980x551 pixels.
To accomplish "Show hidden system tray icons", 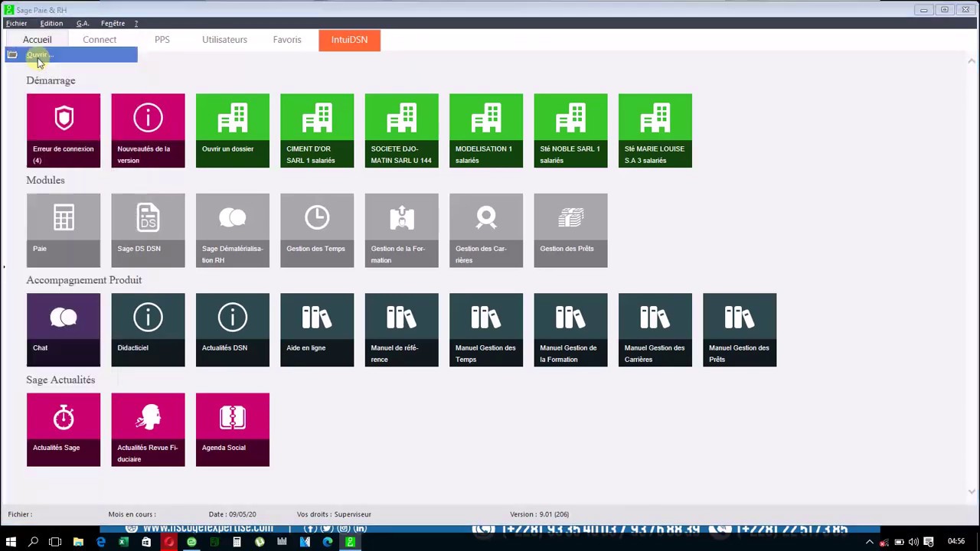I will pyautogui.click(x=870, y=542).
